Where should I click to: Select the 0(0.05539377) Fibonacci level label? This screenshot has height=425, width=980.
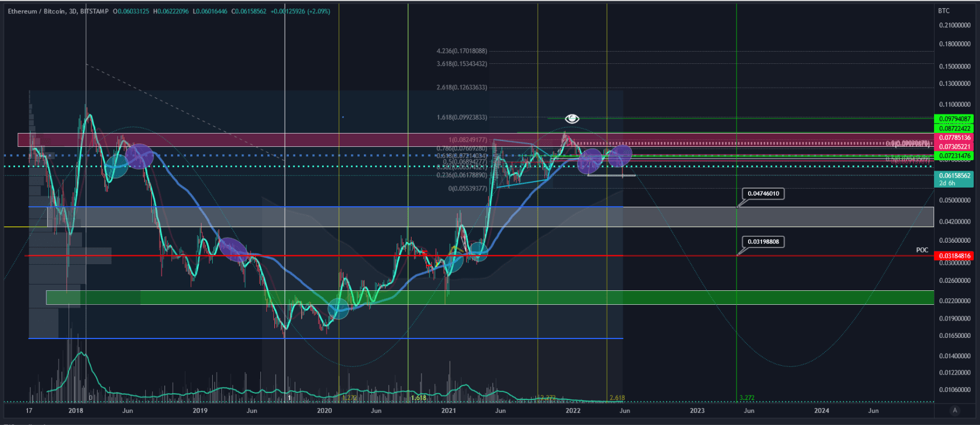(468, 189)
